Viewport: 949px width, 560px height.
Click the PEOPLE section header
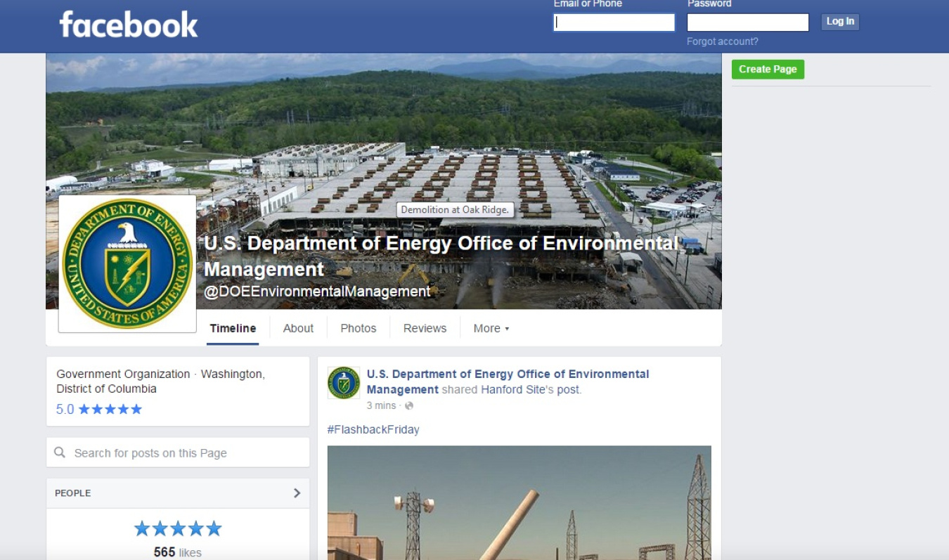[x=178, y=493]
